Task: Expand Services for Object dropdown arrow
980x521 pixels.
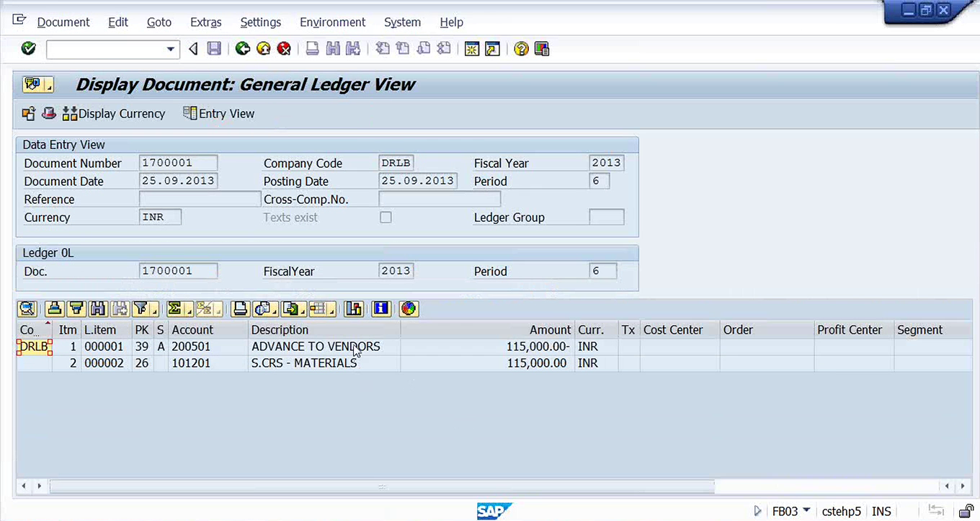Action: [x=49, y=86]
